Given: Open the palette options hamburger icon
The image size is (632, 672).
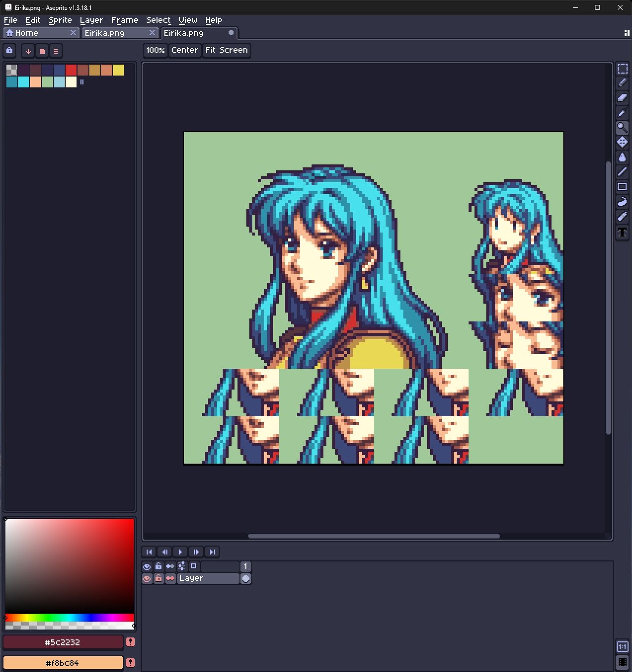Looking at the screenshot, I should point(56,51).
